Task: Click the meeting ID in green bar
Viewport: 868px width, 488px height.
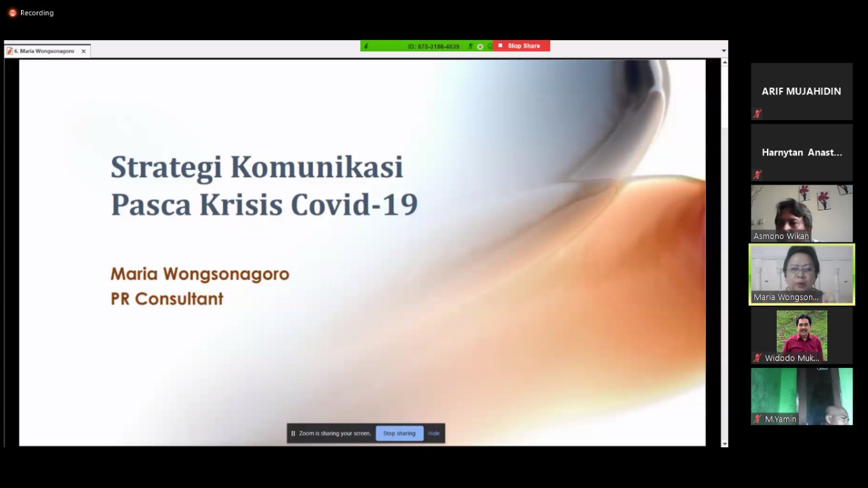Action: coord(433,46)
